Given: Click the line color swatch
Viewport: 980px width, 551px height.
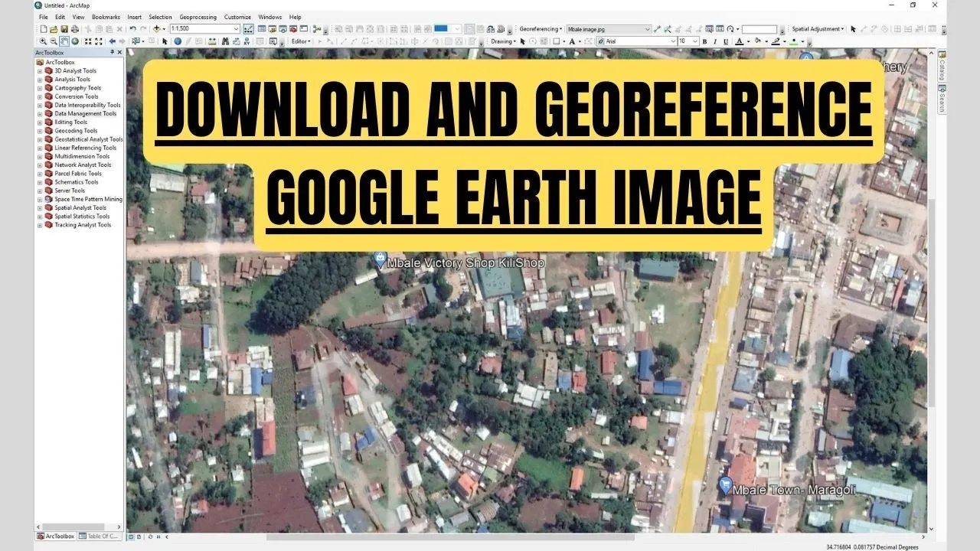Looking at the screenshot, I should [775, 41].
